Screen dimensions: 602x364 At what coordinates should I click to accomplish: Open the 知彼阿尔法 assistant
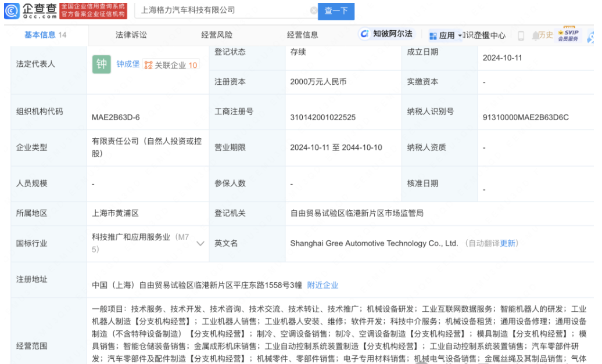point(386,34)
